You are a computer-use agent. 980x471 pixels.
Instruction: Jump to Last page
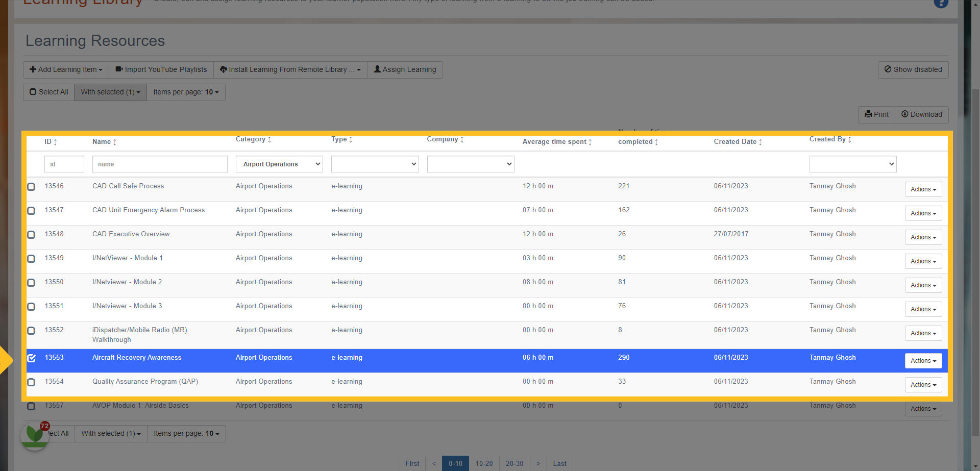pos(559,463)
